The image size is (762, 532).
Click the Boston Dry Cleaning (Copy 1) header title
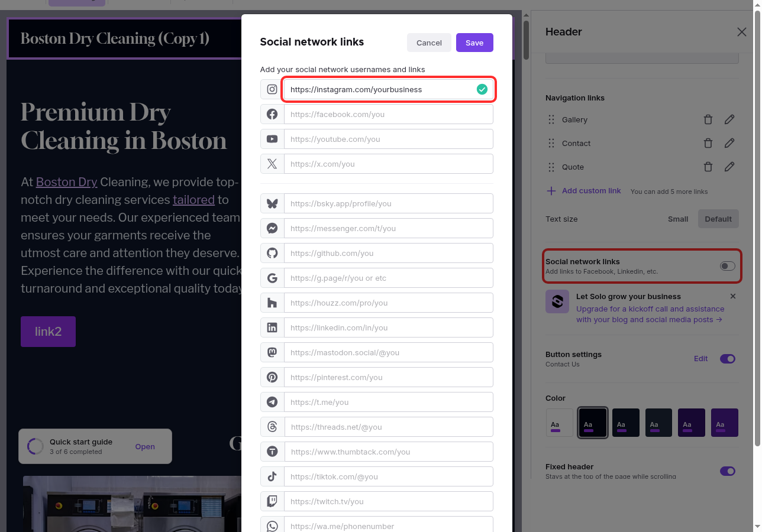(115, 39)
